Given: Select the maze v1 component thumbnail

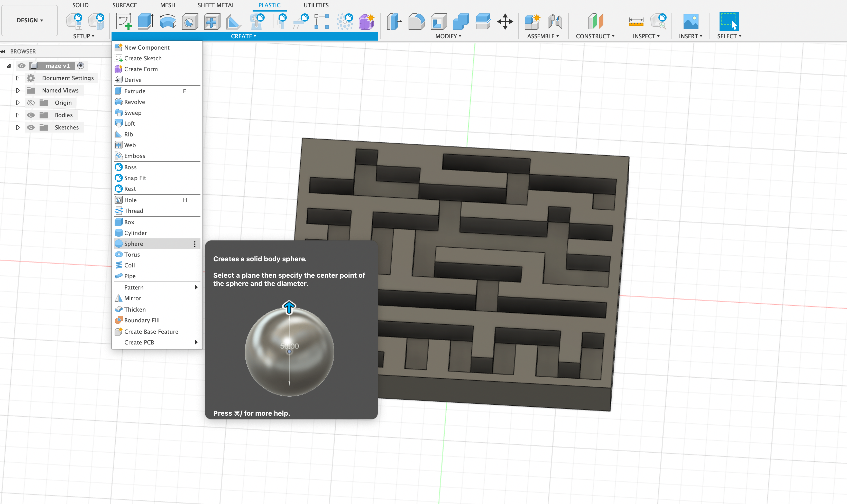Looking at the screenshot, I should click(32, 66).
